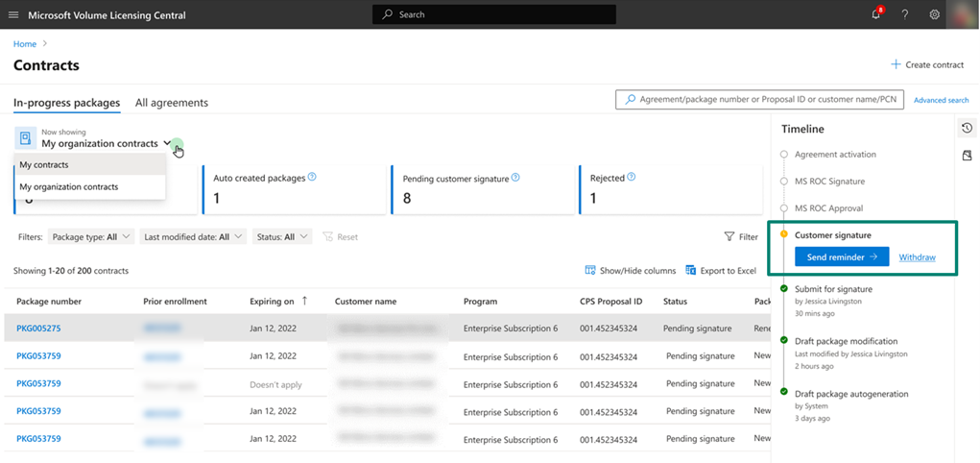Image resolution: width=980 pixels, height=463 pixels.
Task: Collapse the Now showing contracts dropdown chevron
Action: [x=166, y=143]
